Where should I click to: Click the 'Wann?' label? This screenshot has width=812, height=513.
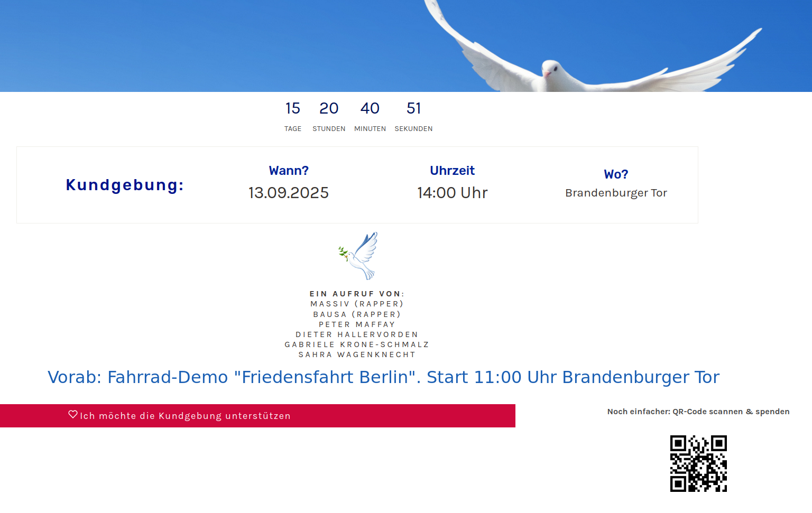(289, 171)
